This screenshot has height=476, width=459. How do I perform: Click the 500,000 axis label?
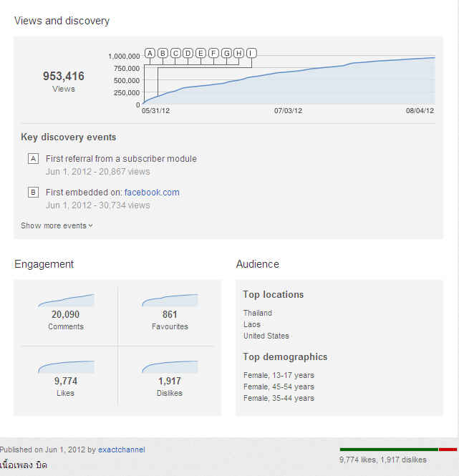(127, 80)
